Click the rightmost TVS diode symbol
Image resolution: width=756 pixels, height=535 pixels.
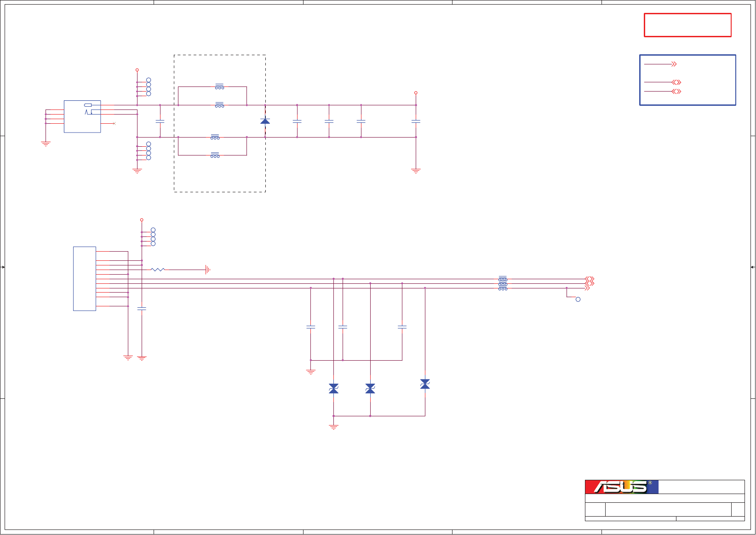(x=425, y=384)
